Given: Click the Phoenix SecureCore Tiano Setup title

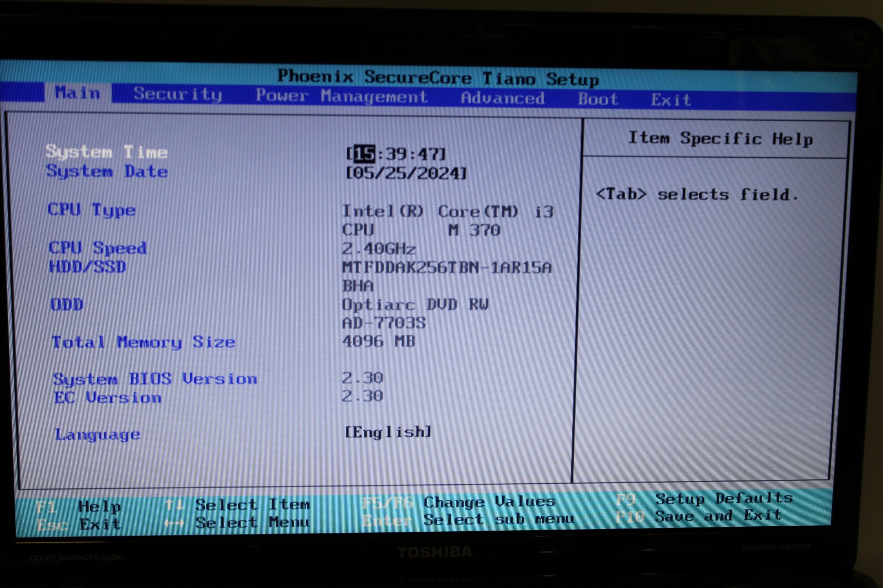Looking at the screenshot, I should tap(438, 78).
